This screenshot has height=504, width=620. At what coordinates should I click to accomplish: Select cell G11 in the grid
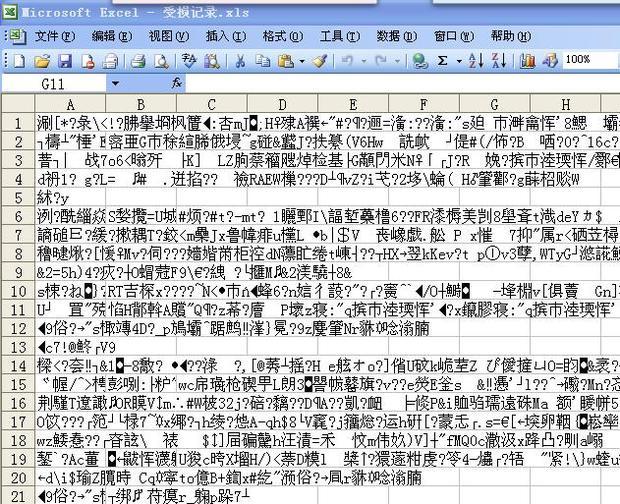tap(494, 310)
